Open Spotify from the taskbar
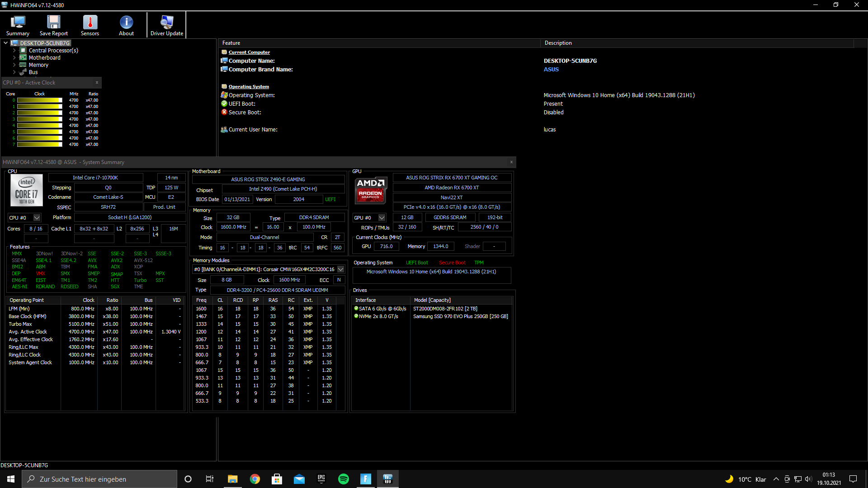 pyautogui.click(x=344, y=479)
